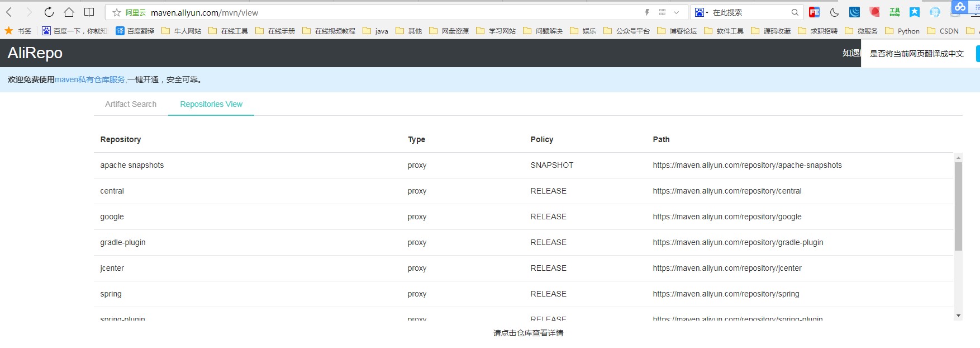This screenshot has height=348, width=980.
Task: Show the QR code for this page
Action: 662,12
